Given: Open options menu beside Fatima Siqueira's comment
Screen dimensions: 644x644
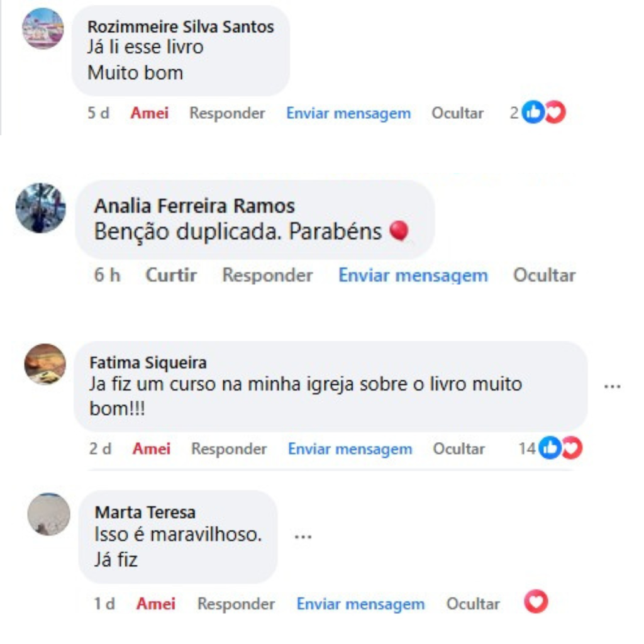Looking at the screenshot, I should 613,387.
